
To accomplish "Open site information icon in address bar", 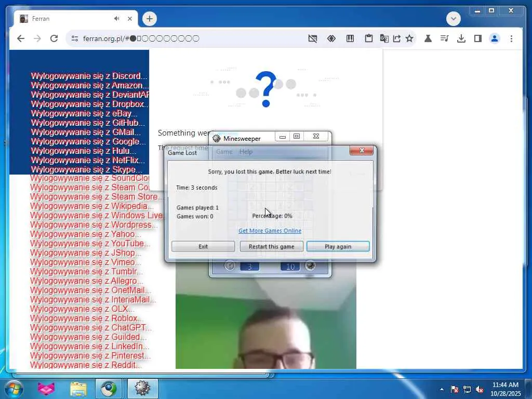I will coord(75,38).
